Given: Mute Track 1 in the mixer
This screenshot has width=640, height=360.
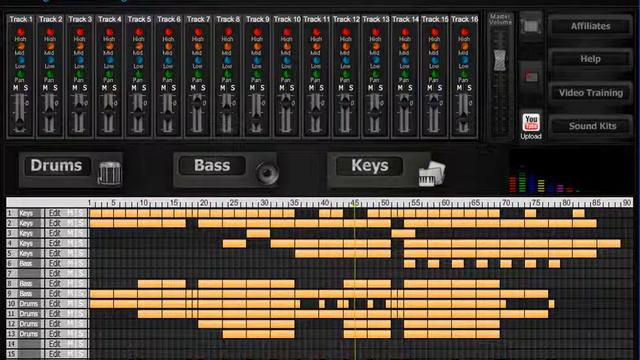Looking at the screenshot, I should (16, 88).
